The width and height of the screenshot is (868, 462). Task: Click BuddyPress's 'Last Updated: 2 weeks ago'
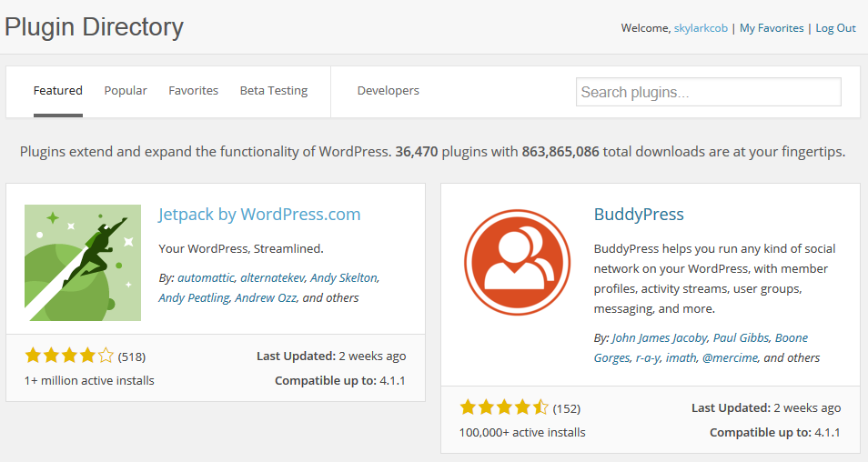(x=766, y=408)
